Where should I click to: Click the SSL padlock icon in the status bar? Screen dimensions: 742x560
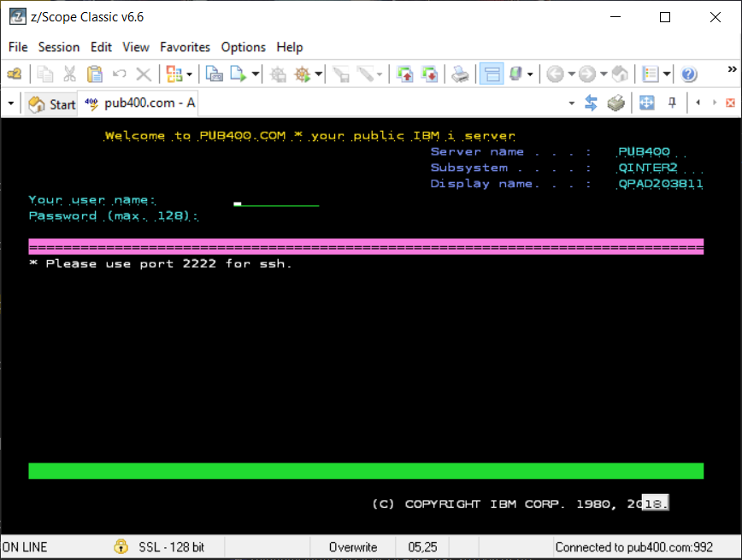[x=121, y=546]
